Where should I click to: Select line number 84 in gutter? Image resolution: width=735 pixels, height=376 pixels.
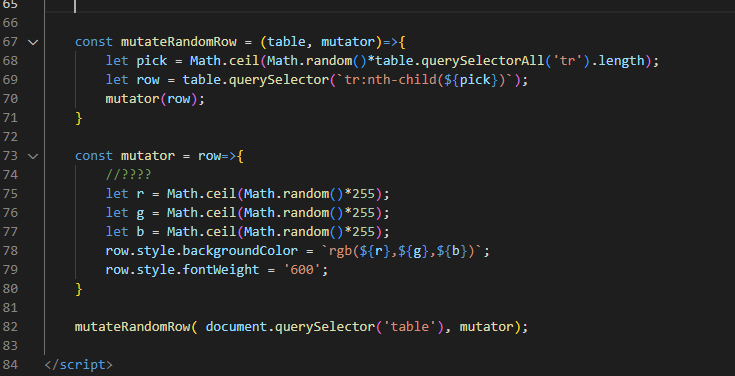[x=10, y=365]
